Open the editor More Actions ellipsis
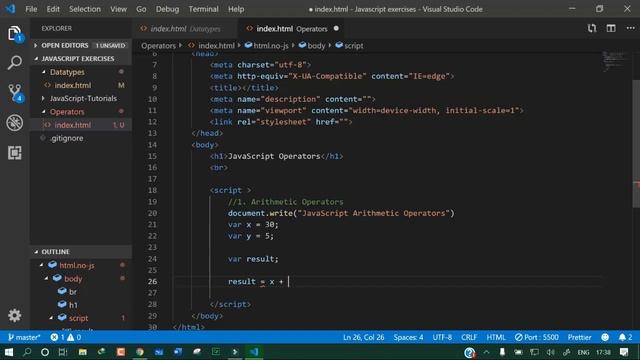The width and height of the screenshot is (640, 360). pos(630,28)
